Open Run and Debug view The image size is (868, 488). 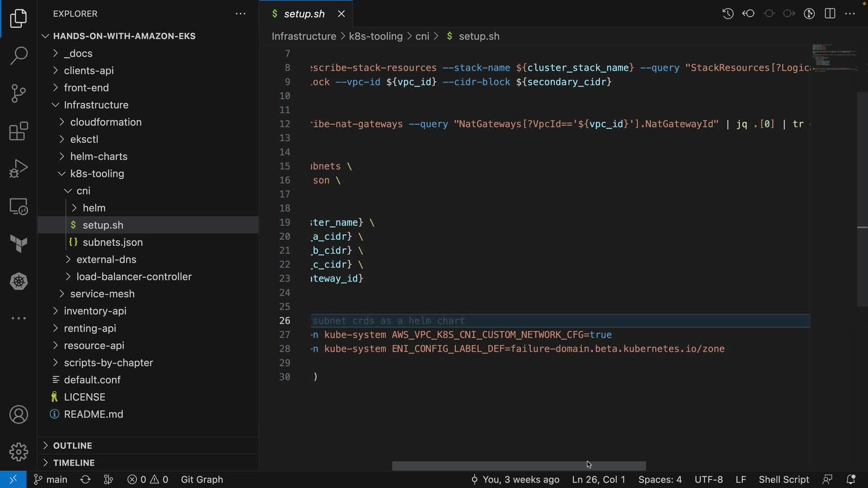click(19, 169)
